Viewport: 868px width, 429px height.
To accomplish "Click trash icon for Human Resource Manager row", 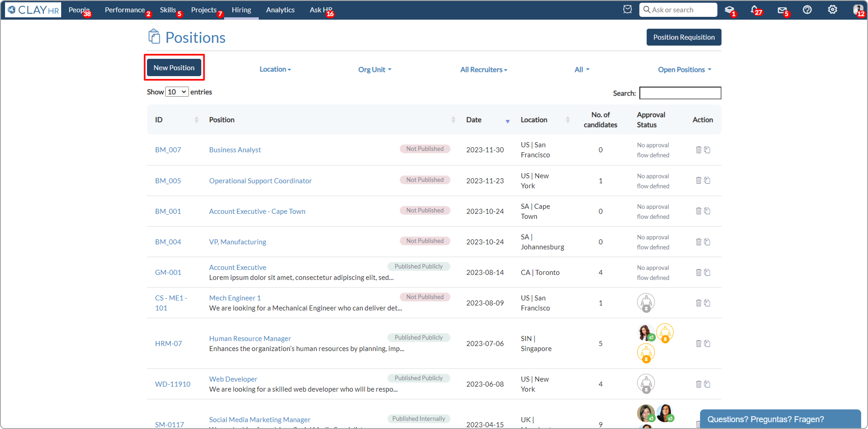I will click(698, 343).
